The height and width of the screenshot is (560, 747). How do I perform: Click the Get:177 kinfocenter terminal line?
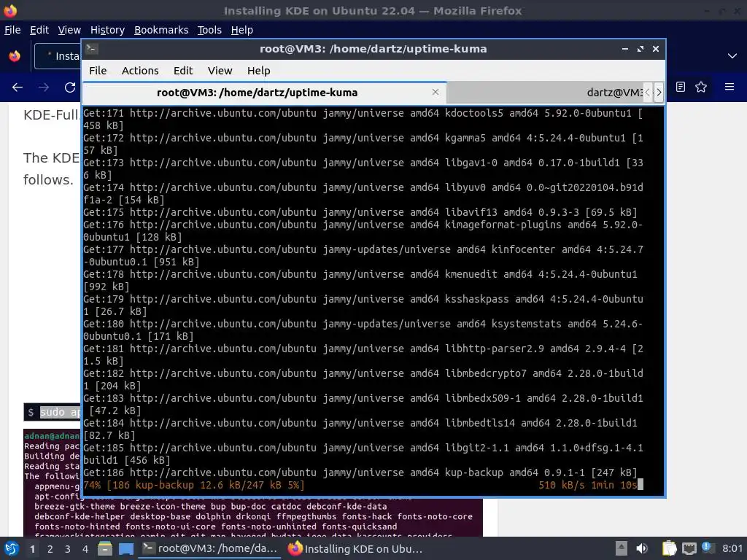pos(363,256)
